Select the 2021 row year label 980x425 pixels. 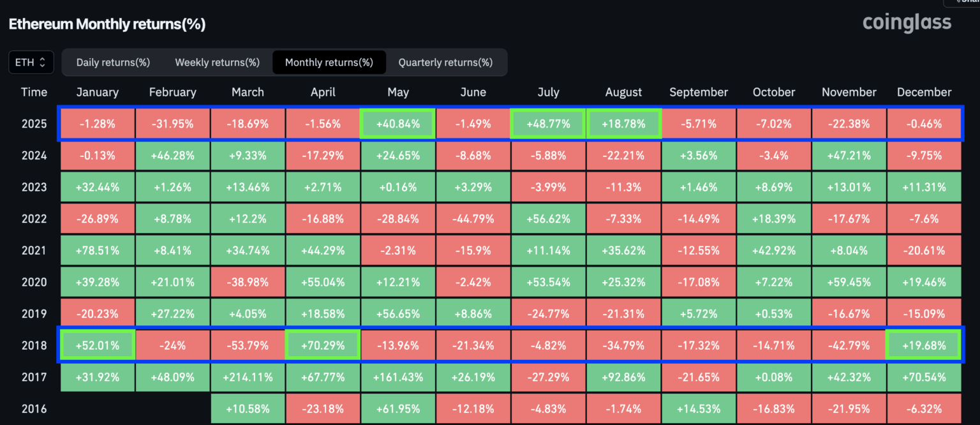34,250
